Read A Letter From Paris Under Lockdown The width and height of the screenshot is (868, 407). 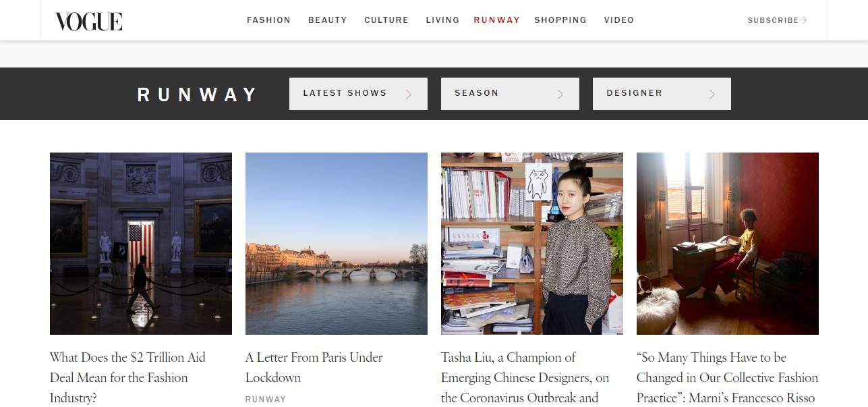(x=314, y=367)
